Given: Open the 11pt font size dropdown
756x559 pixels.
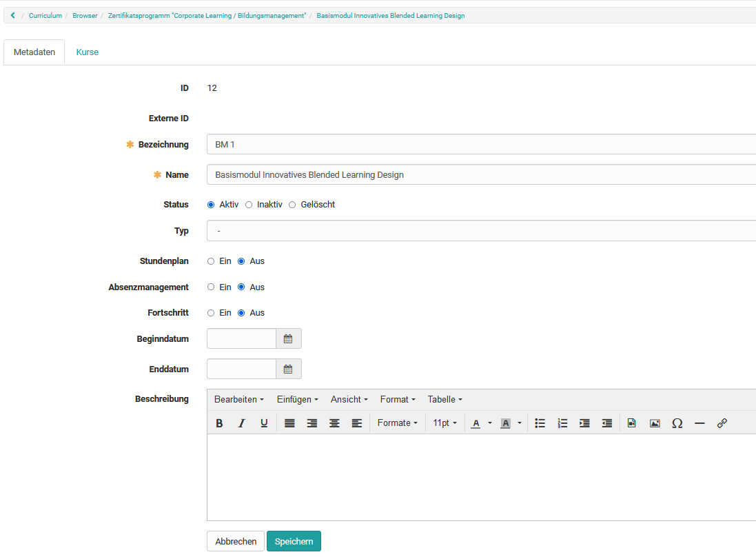Looking at the screenshot, I should [445, 423].
